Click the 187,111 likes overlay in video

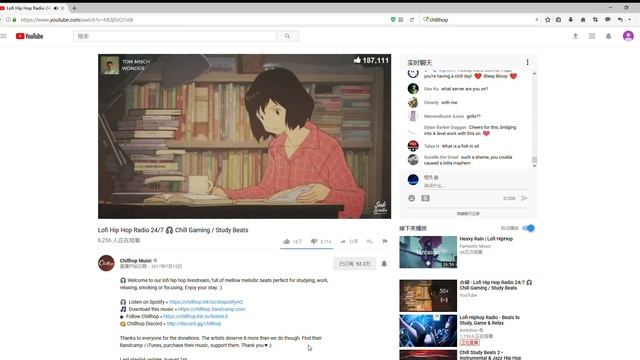tap(371, 60)
